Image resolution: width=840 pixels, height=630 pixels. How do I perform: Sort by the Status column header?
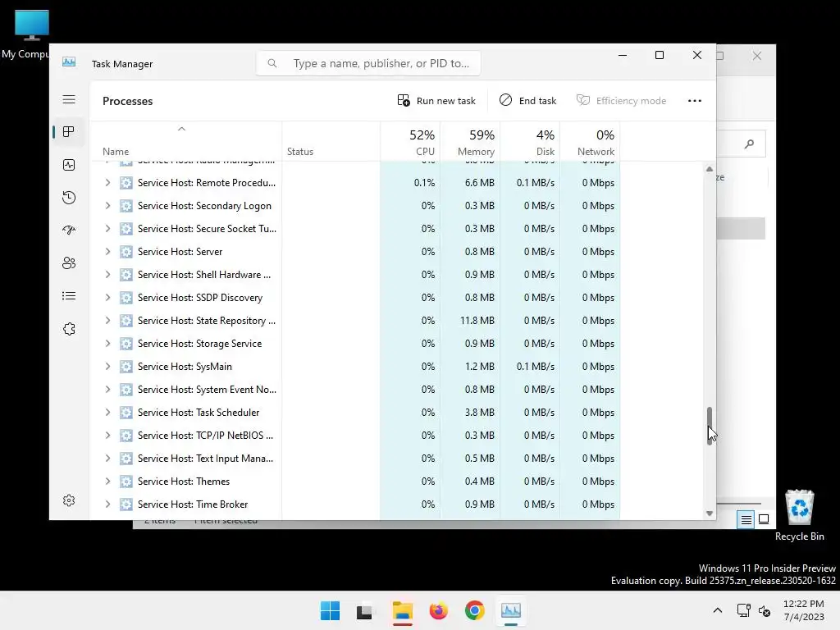coord(331,141)
